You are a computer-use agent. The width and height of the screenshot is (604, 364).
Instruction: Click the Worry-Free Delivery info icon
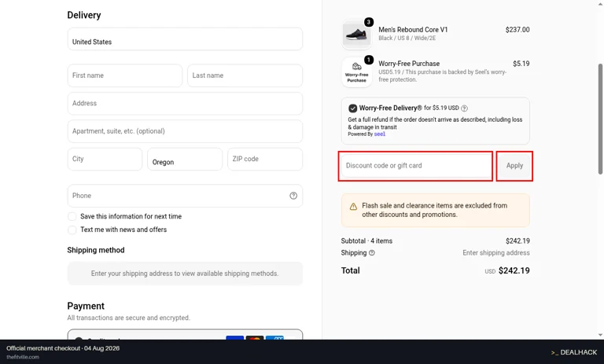pyautogui.click(x=464, y=108)
